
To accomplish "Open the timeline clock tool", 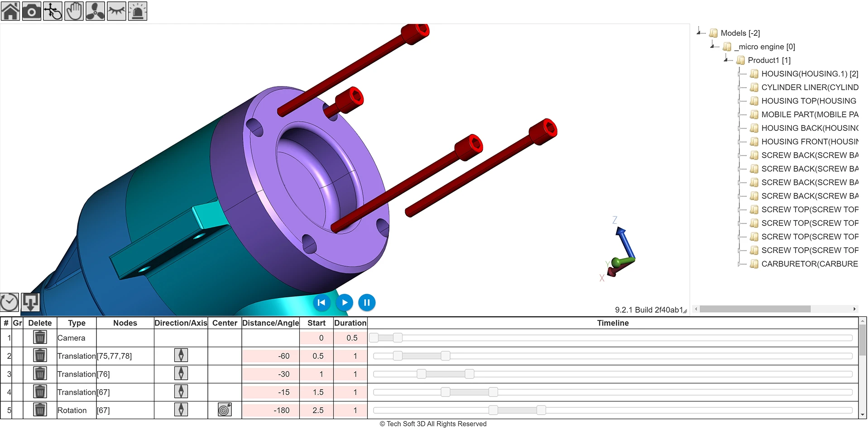I will click(9, 302).
